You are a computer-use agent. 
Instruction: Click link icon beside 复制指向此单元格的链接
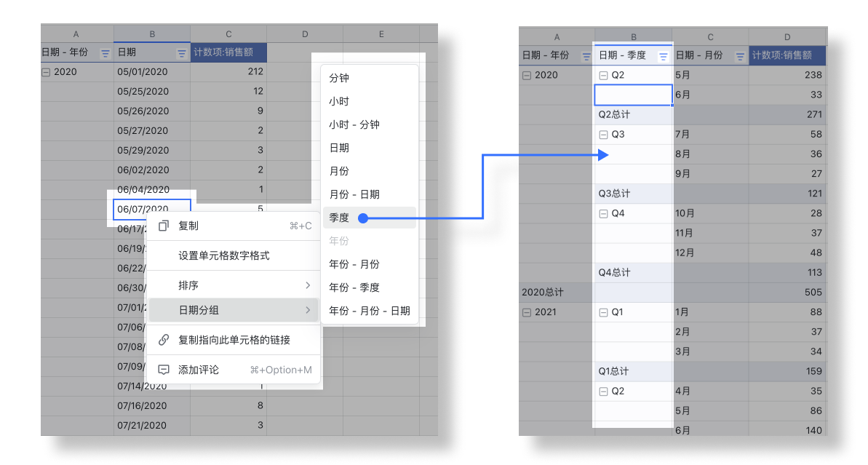coord(164,340)
